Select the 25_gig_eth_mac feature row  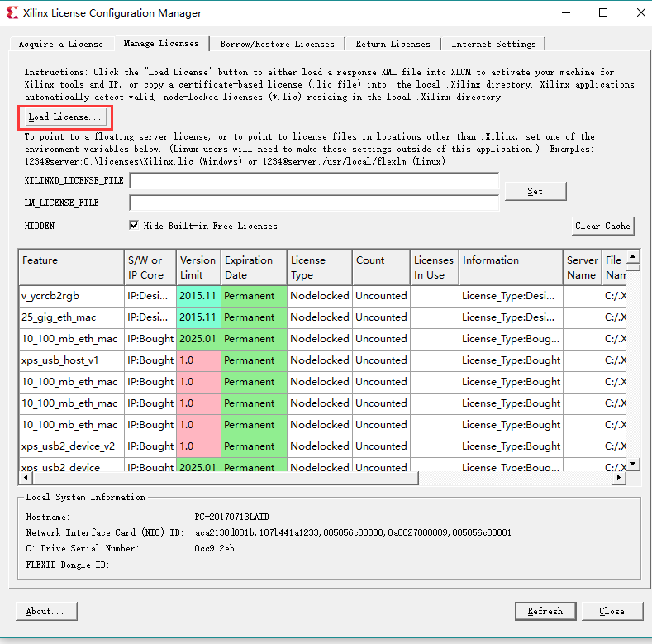[322, 317]
